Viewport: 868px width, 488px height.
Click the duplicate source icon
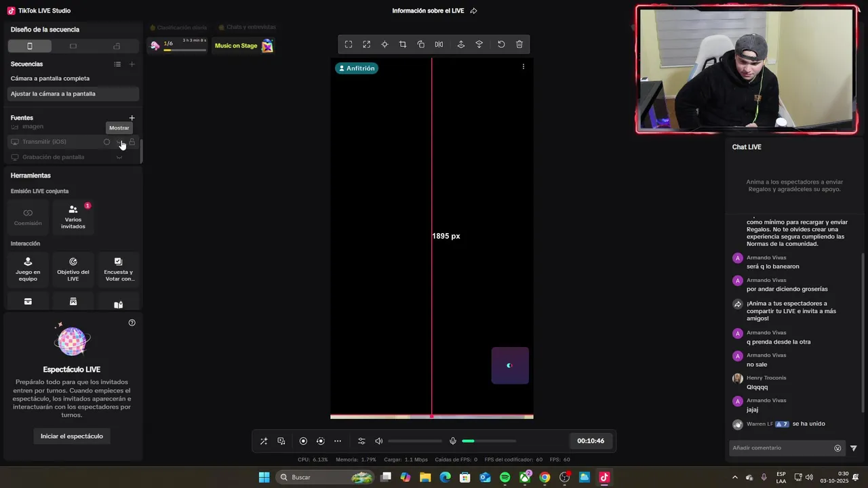(x=421, y=45)
